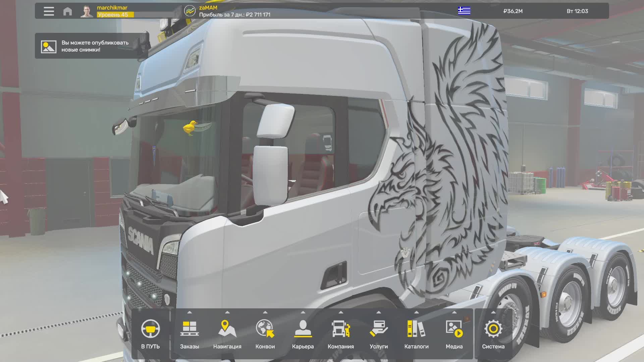Select the Услуги menu label
This screenshot has width=644, height=362.
(x=379, y=347)
